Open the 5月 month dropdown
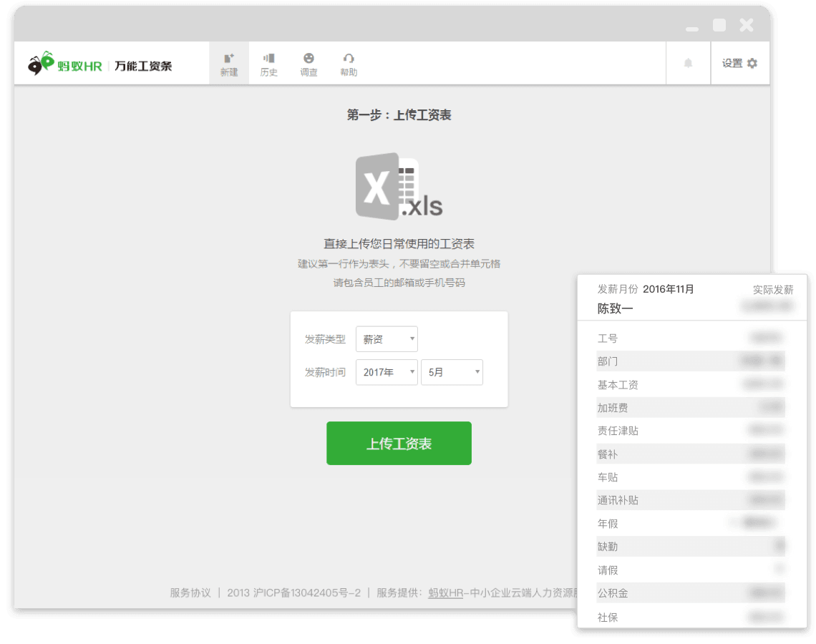 point(452,372)
